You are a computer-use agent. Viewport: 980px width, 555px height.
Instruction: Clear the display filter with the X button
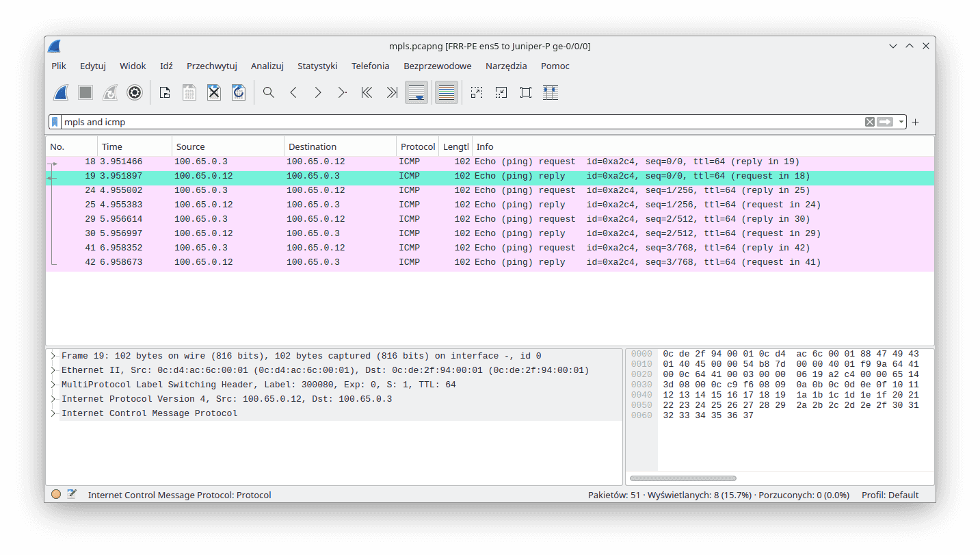869,121
